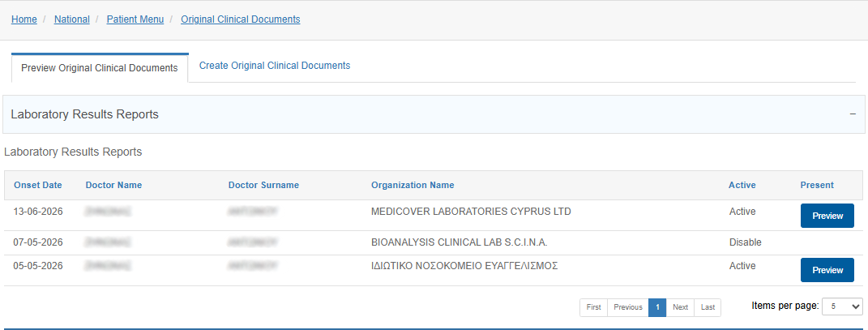Viewport: 868px width, 330px height.
Task: Go to Home breadcrumb link
Action: pos(24,19)
